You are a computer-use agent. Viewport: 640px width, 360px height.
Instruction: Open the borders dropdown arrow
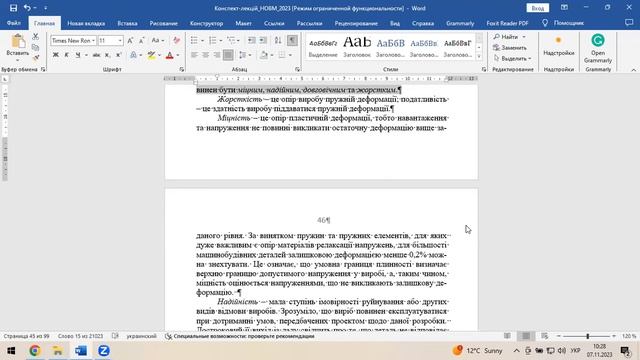click(290, 55)
